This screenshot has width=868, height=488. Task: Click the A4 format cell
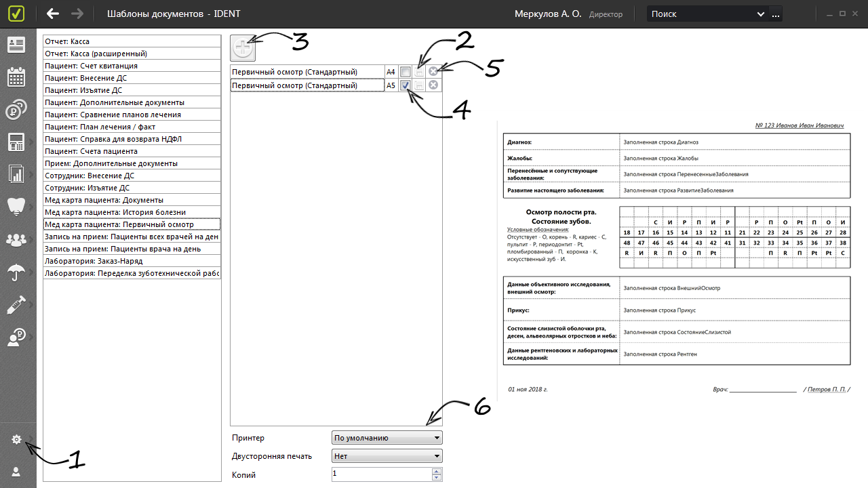click(x=391, y=71)
